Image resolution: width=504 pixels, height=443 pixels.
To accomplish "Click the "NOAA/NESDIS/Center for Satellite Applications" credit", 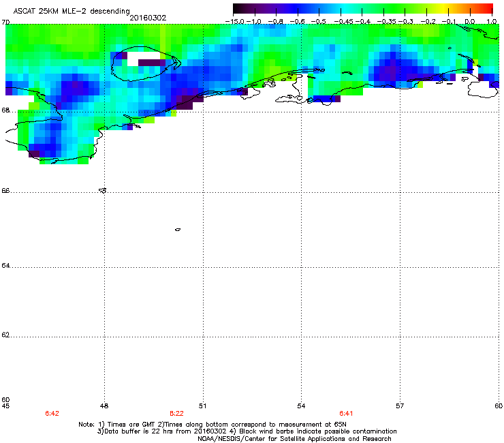I will click(272, 439).
